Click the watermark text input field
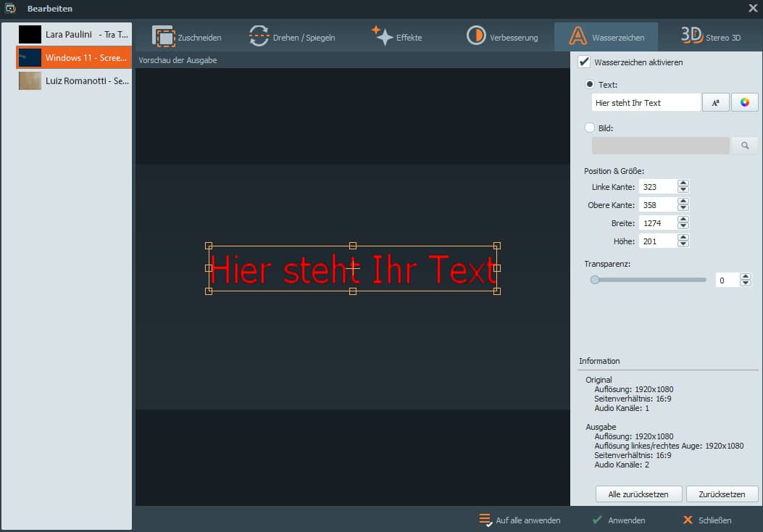Screen dimensions: 763x532 [x=646, y=103]
